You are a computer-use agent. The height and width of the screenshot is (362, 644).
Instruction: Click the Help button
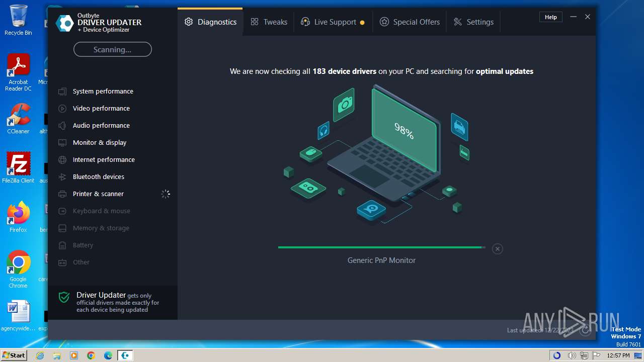(551, 17)
